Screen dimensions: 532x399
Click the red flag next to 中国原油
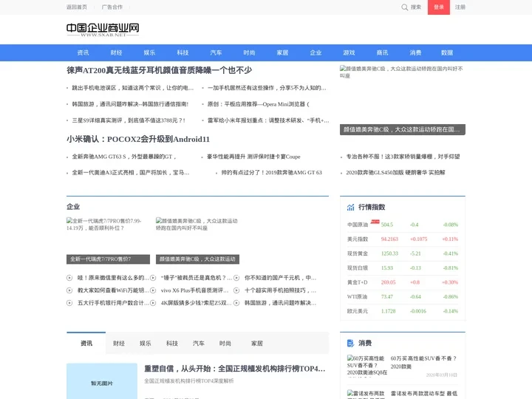point(375,222)
